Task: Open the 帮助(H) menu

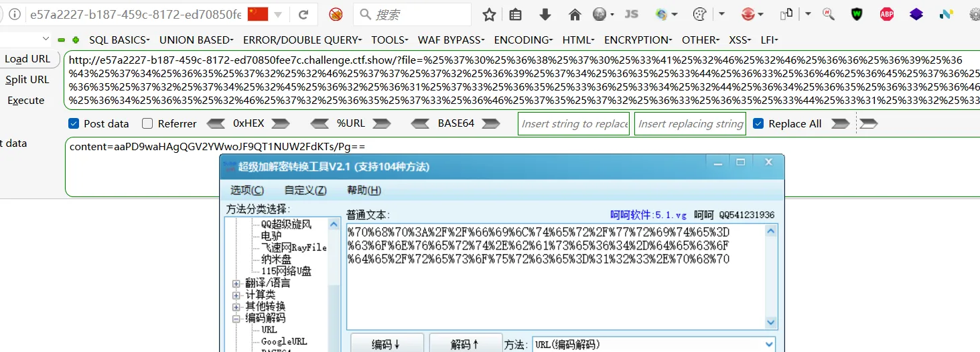Action: tap(364, 190)
